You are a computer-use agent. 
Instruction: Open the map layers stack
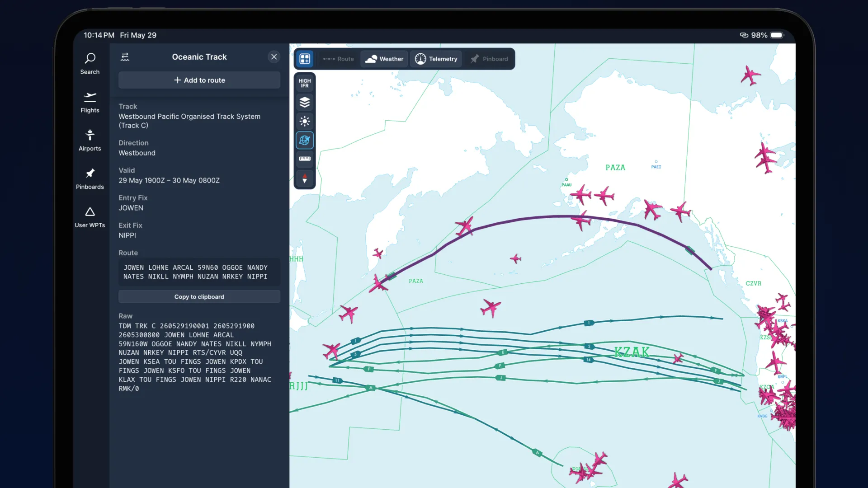click(305, 102)
